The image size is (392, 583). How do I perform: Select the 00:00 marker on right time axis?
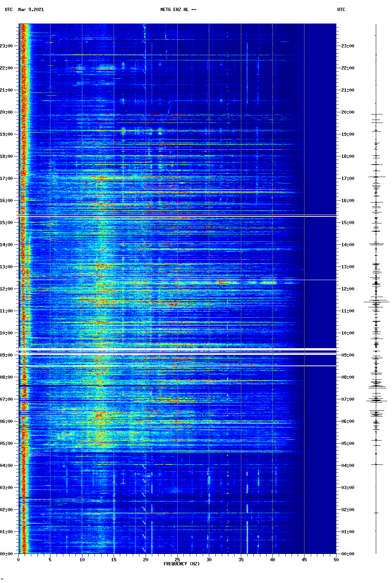pyautogui.click(x=348, y=554)
